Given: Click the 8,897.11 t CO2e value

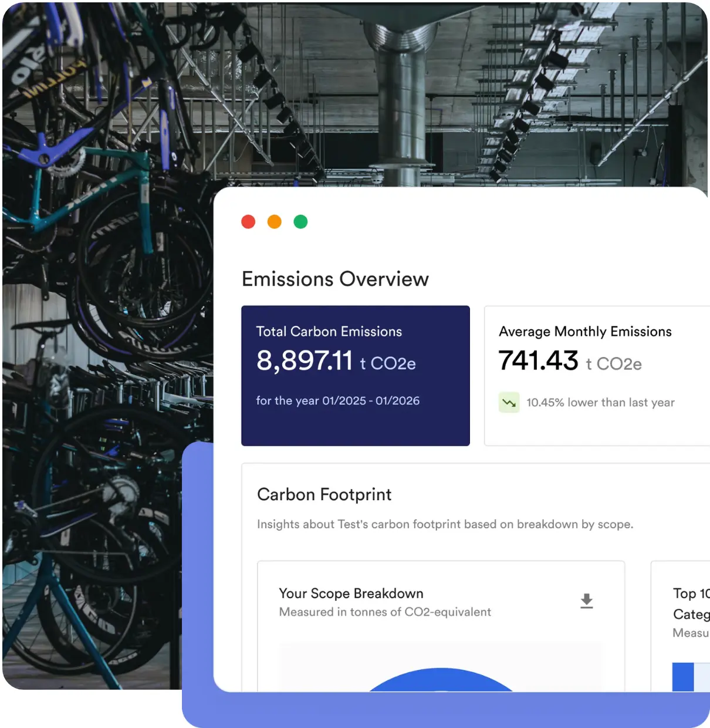Looking at the screenshot, I should [x=336, y=360].
